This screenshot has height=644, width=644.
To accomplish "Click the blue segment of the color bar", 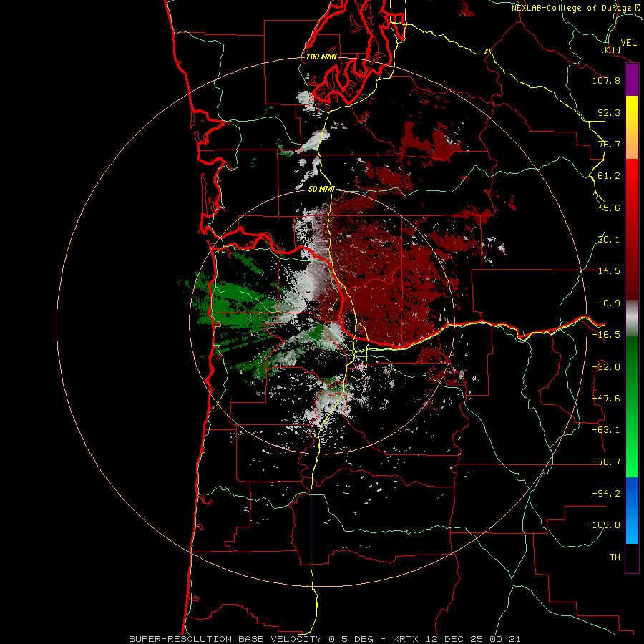I will pos(632,510).
